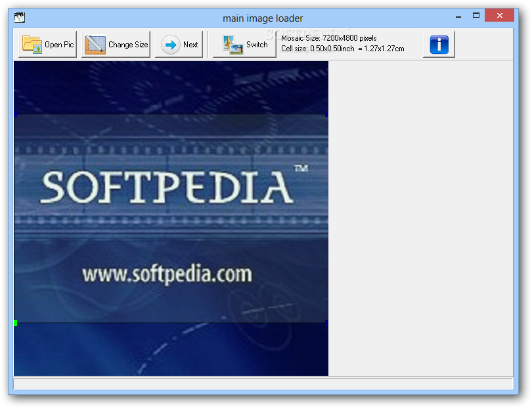Click the app icon in title bar
This screenshot has height=408, width=532.
point(19,17)
